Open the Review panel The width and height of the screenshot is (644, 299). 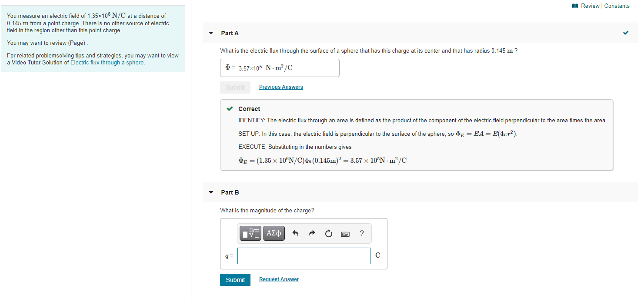590,6
